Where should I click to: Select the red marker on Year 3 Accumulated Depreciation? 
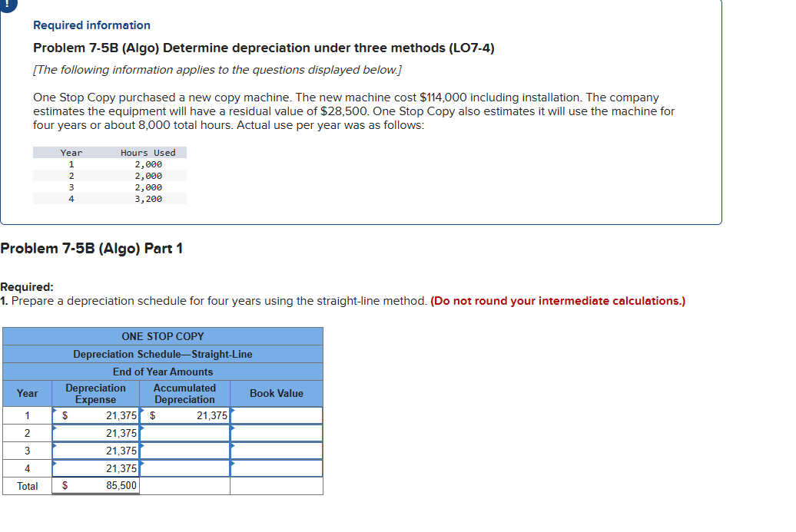coord(143,446)
